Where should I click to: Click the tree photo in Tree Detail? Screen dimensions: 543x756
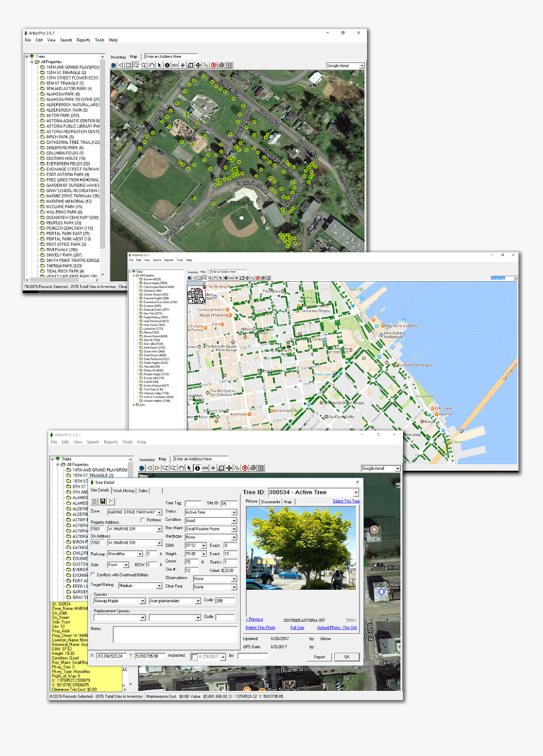pos(301,548)
